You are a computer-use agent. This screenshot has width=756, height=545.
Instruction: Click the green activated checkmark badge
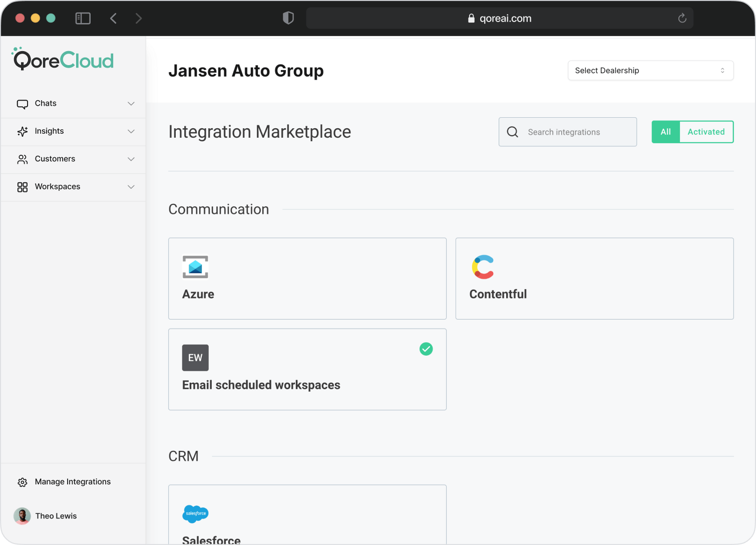pos(426,349)
